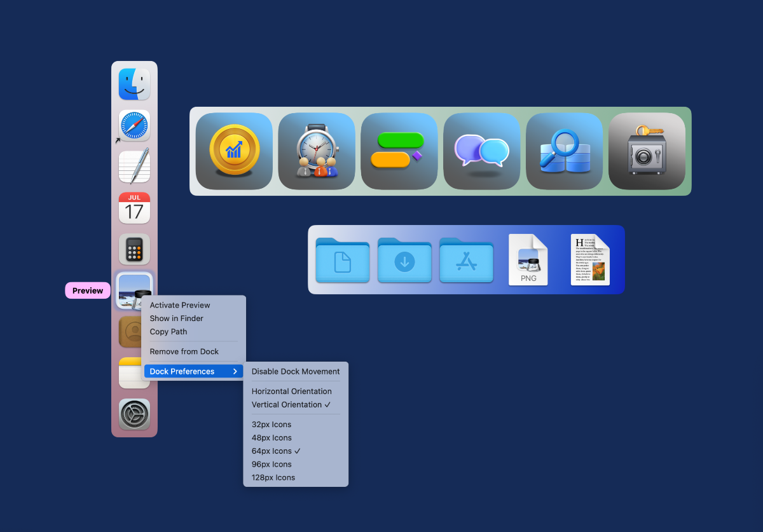Open the database magnifier app icon
Screen dimensions: 763x532
(564, 151)
